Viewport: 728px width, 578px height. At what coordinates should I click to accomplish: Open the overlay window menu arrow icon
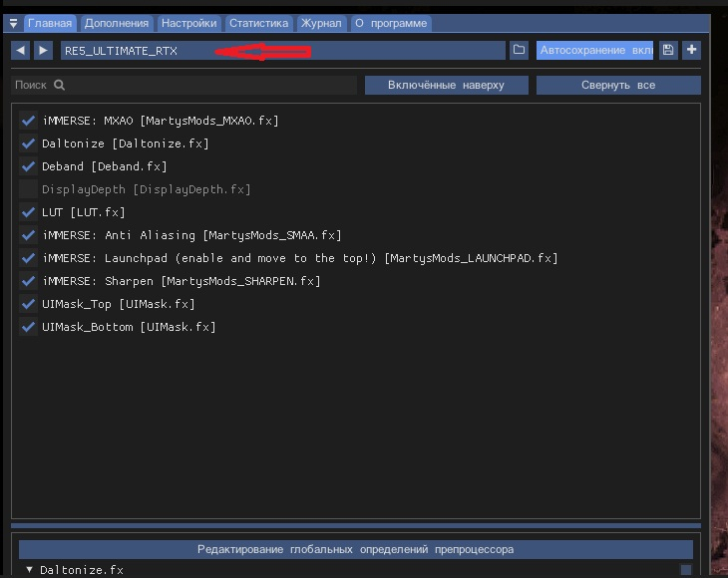click(13, 23)
